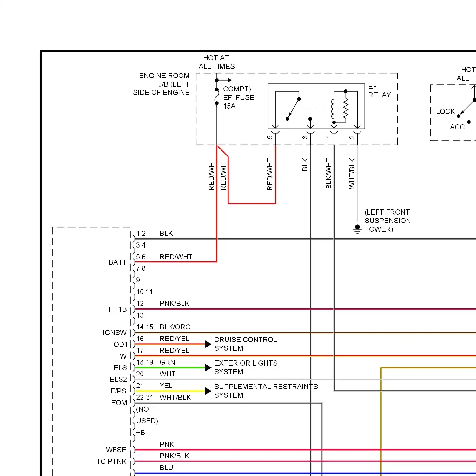The image size is (476, 476).
Task: Select the BLK/ORG label at pins 14 15
Action: click(175, 327)
